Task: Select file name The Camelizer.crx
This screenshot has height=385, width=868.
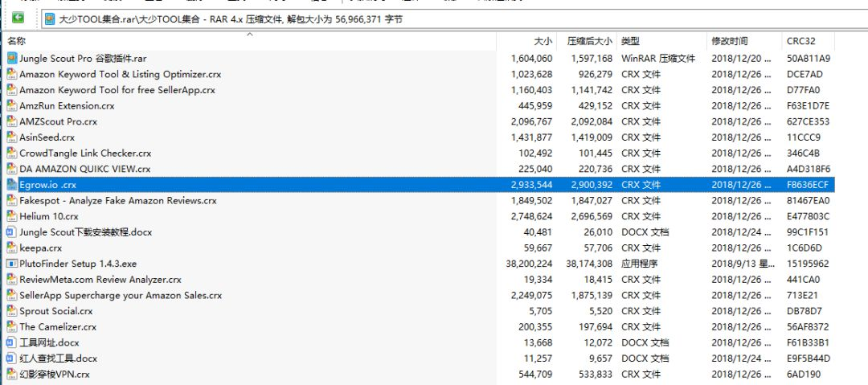Action: 58,327
